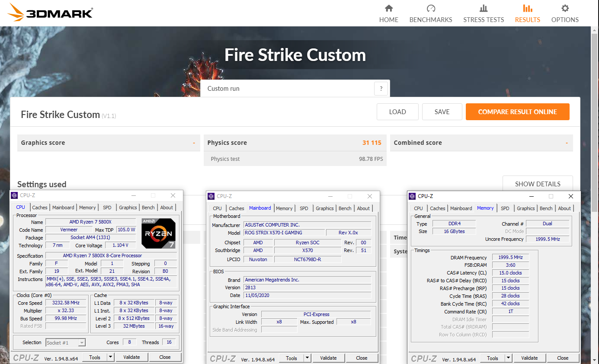Image resolution: width=599 pixels, height=364 pixels.
Task: Open Results chart icon
Action: point(527,8)
